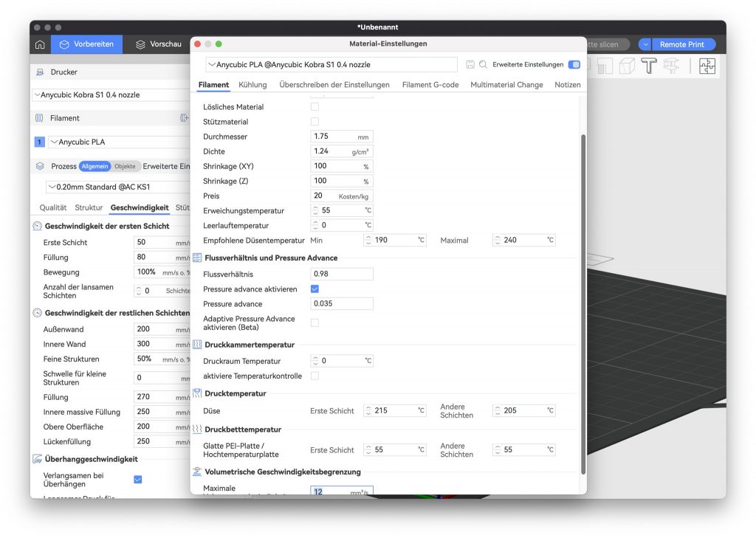Uncheck Verlangsamen bei Überhängen
The height and width of the screenshot is (538, 756).
coord(138,480)
